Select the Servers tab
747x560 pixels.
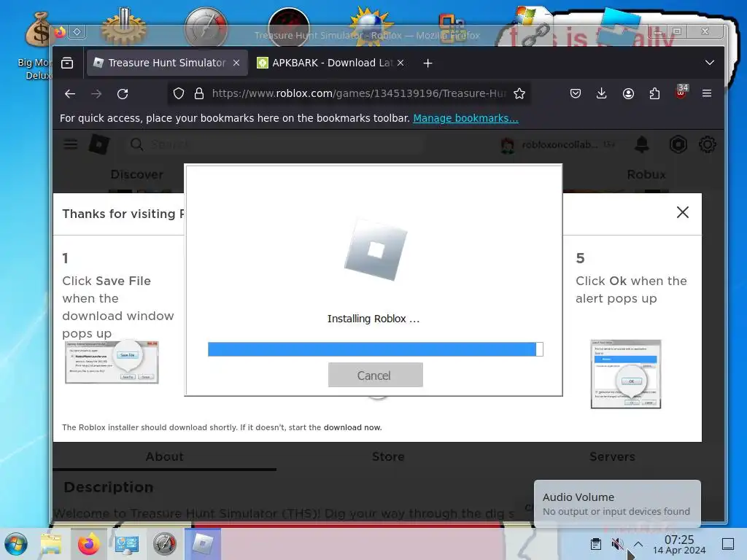pyautogui.click(x=612, y=456)
